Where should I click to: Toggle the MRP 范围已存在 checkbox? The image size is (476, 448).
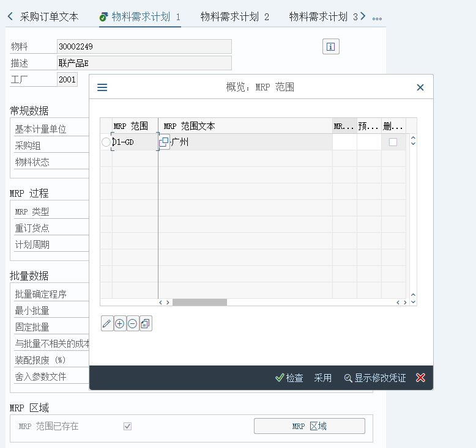(127, 426)
